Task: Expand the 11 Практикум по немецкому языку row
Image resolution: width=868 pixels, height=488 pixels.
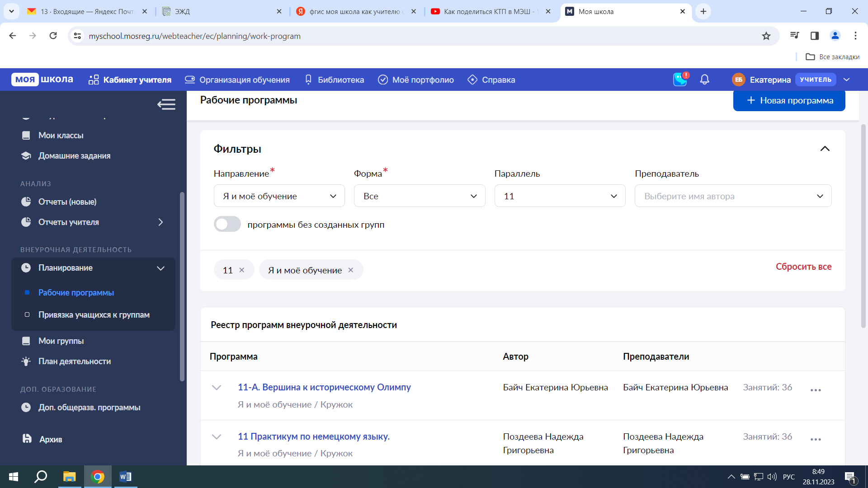Action: point(217,437)
